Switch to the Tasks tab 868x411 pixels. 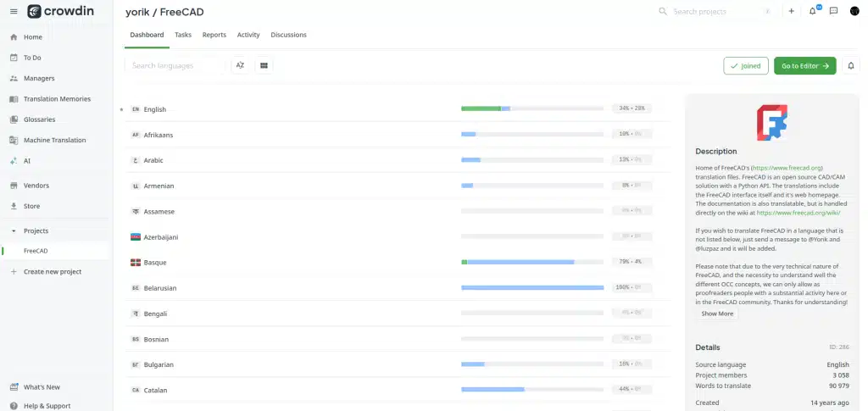(x=183, y=35)
